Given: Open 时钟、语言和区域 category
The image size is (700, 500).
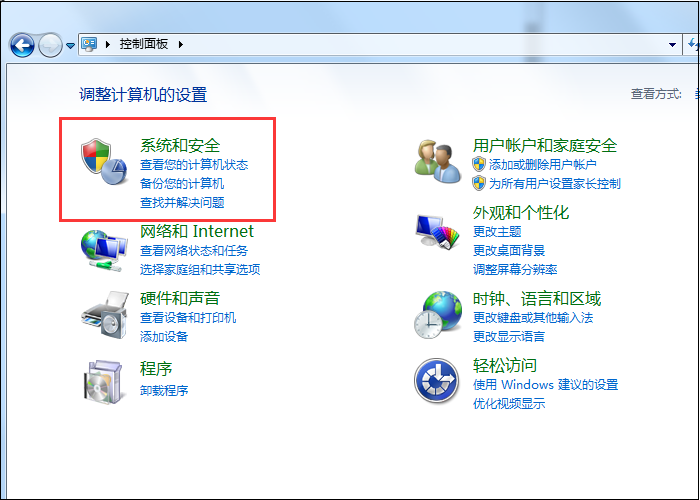Looking at the screenshot, I should (537, 298).
